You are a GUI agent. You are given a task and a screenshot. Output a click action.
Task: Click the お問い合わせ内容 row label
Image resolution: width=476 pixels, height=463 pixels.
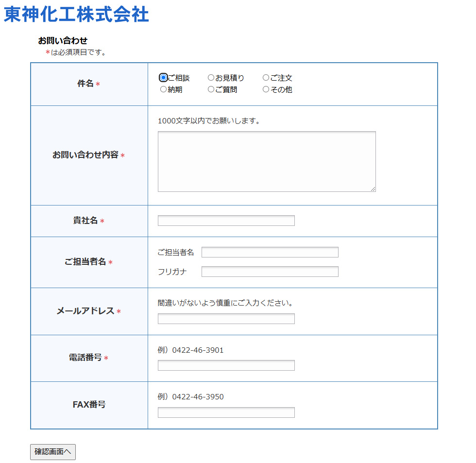click(85, 155)
